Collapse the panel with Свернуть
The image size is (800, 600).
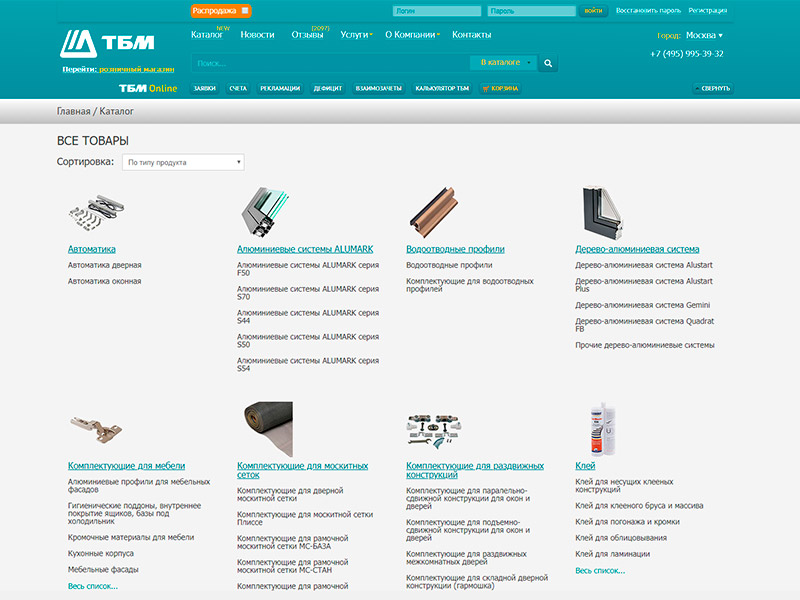click(713, 88)
